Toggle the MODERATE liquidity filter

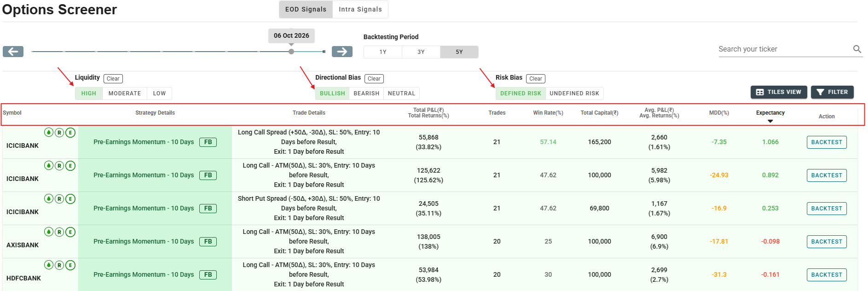pyautogui.click(x=125, y=93)
